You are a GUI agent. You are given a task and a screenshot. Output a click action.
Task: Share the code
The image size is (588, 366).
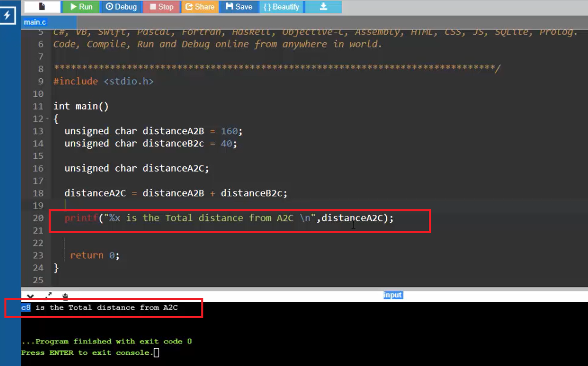click(200, 7)
